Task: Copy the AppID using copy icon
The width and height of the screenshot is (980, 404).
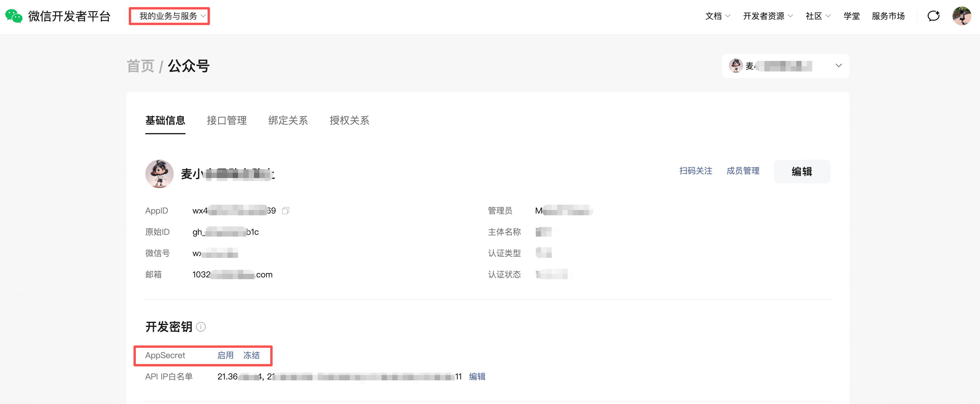Action: [x=285, y=211]
